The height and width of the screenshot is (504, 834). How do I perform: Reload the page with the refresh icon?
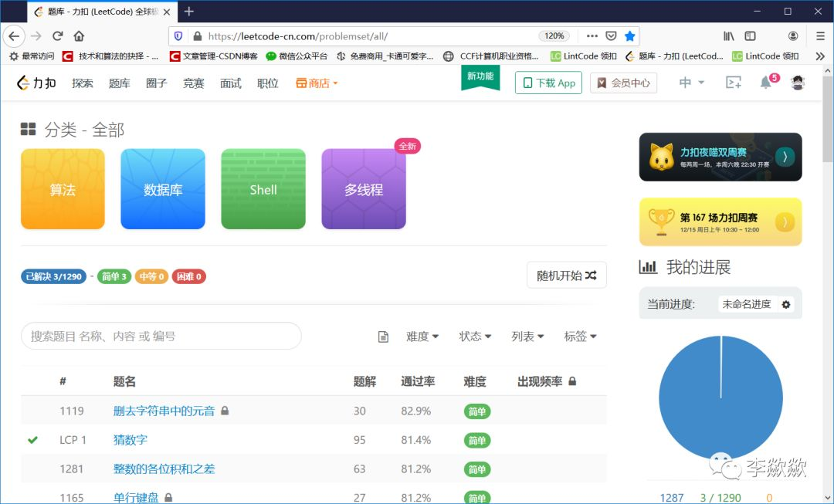[x=57, y=36]
